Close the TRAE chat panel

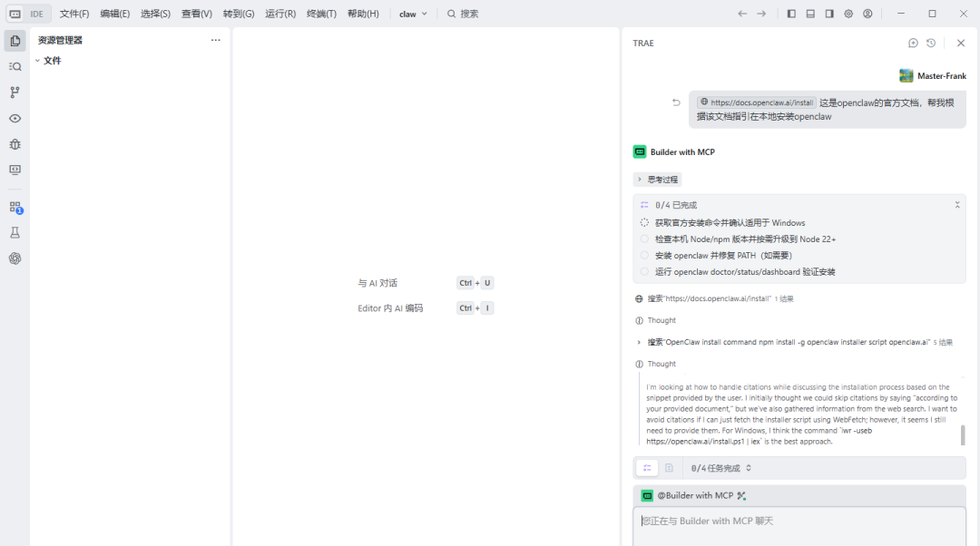point(961,44)
